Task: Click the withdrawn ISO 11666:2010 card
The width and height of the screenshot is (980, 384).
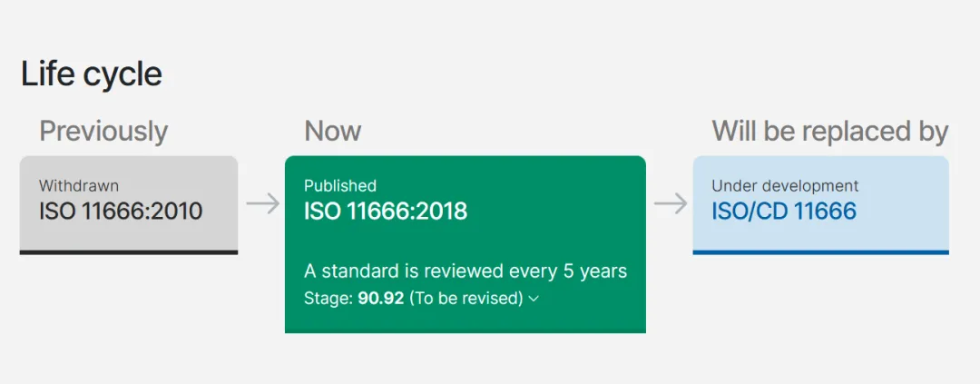Action: 128,204
